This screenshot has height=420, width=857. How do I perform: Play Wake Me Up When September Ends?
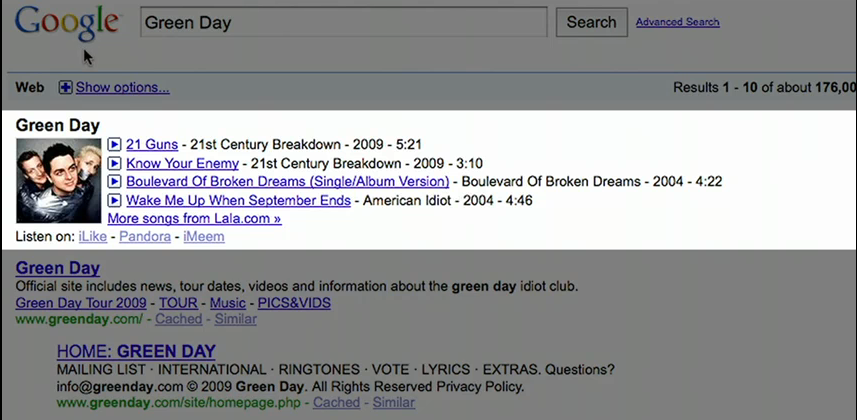[x=114, y=200]
